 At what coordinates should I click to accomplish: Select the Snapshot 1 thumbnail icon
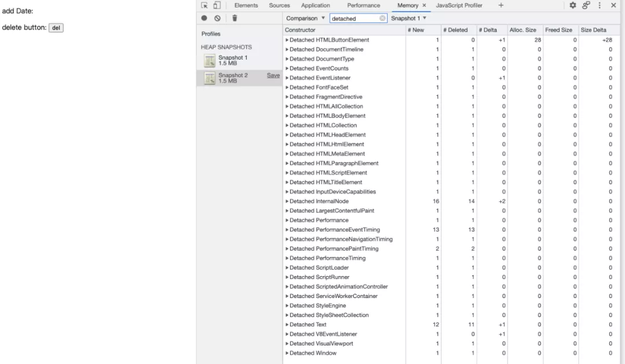(209, 61)
